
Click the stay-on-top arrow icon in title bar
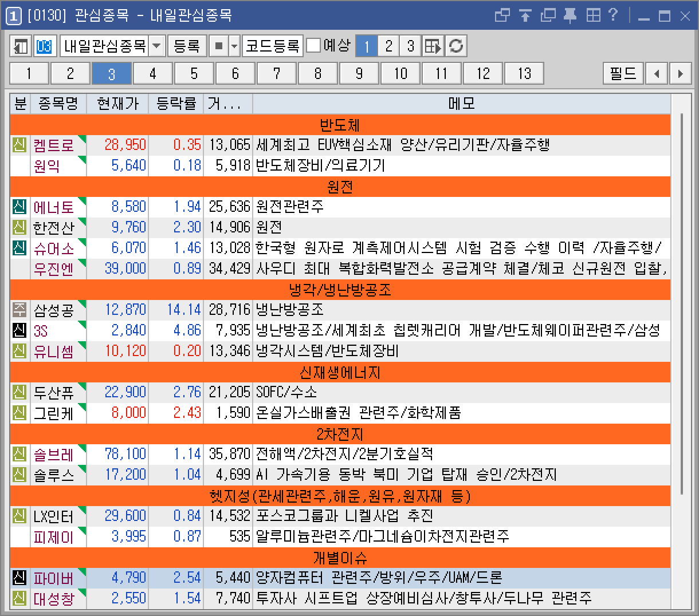[x=525, y=15]
